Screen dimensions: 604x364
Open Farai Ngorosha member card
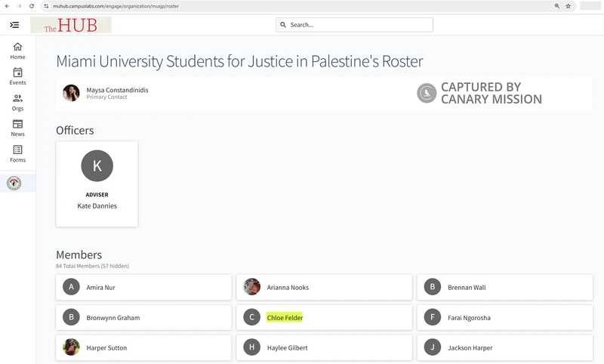(505, 317)
